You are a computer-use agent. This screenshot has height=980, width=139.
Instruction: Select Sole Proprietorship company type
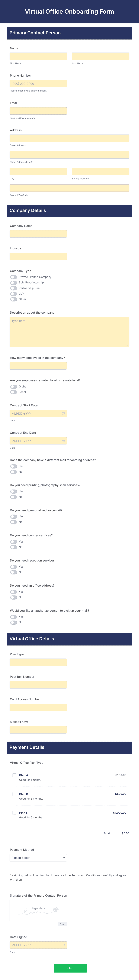coord(14,283)
